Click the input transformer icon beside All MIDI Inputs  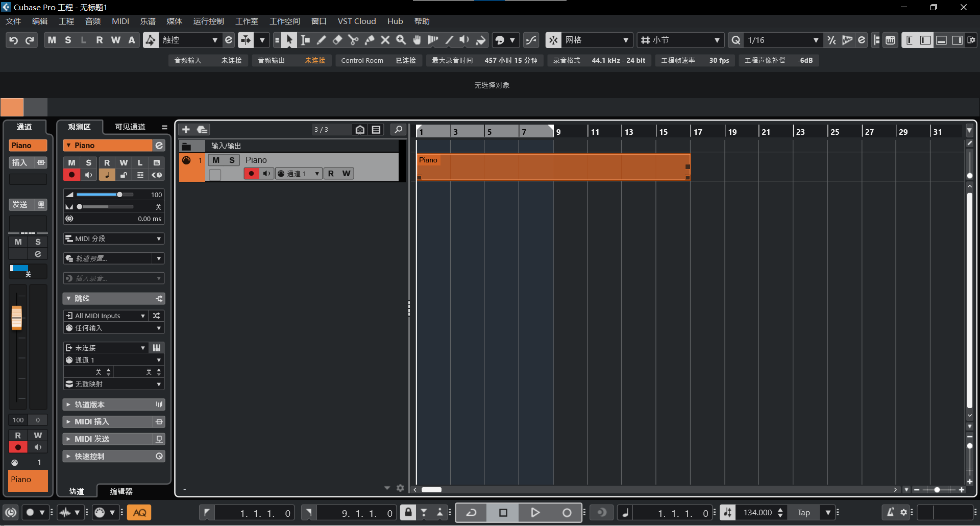pyautogui.click(x=157, y=316)
